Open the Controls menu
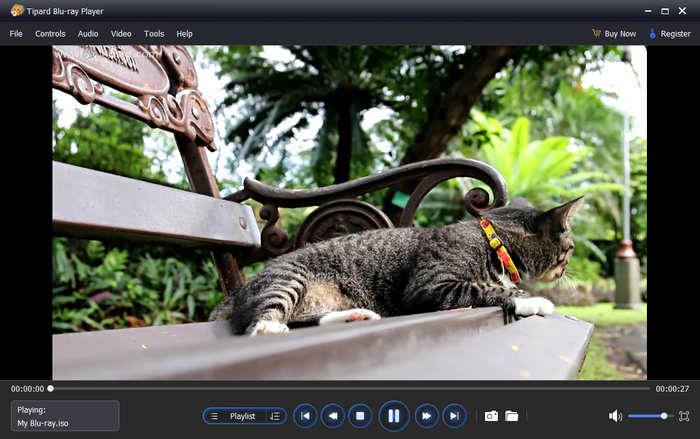 (50, 34)
